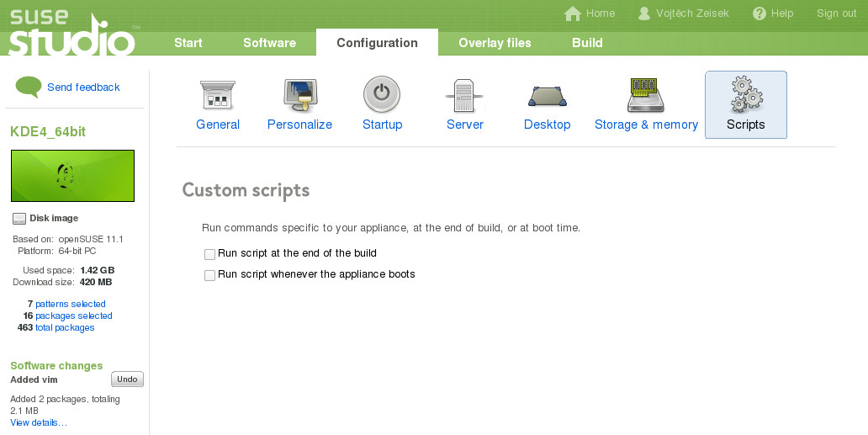Click the Help question mark icon

tap(759, 13)
